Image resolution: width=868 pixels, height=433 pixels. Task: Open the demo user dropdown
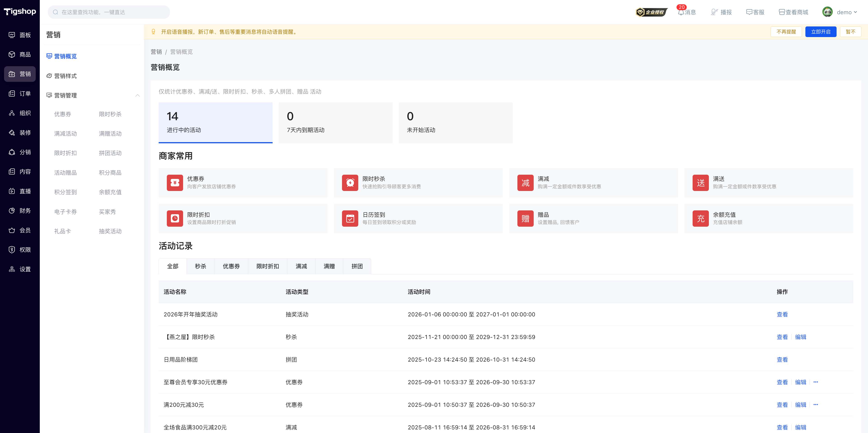pyautogui.click(x=839, y=12)
